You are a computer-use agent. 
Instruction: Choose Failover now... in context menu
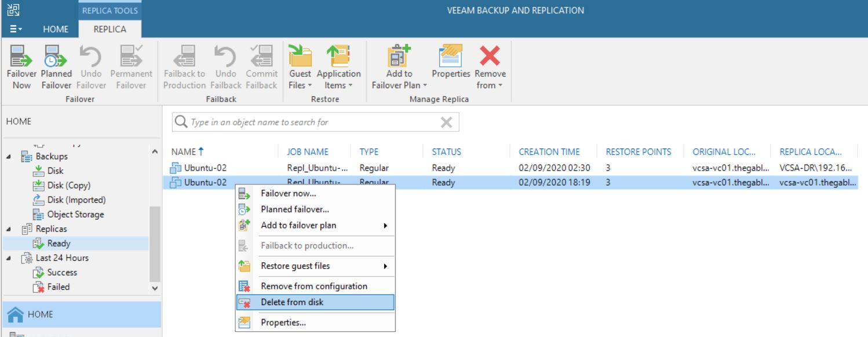315,194
